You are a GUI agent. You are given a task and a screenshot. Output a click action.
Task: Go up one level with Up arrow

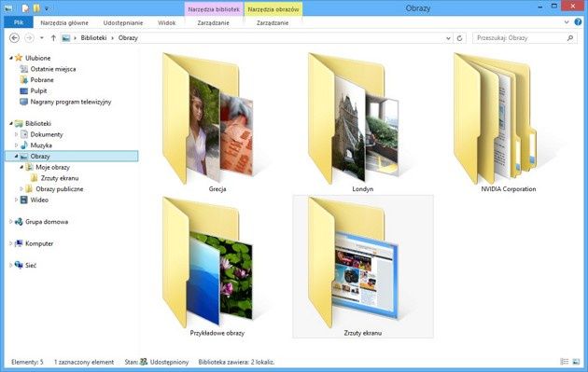tap(53, 38)
